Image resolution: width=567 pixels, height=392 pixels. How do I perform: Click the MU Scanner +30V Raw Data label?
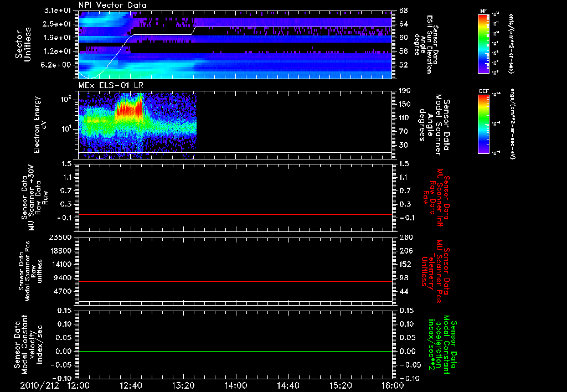[x=34, y=198]
